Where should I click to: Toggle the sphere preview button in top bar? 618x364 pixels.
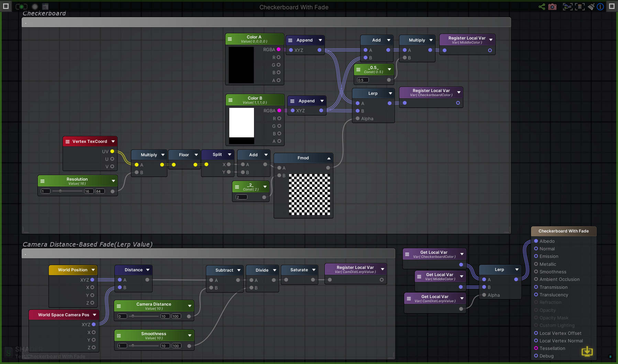click(34, 6)
